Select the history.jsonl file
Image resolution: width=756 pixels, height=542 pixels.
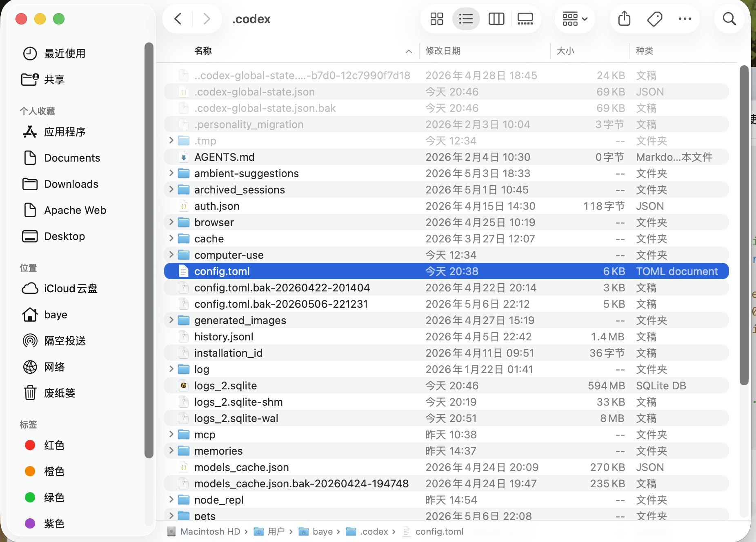pos(447,336)
